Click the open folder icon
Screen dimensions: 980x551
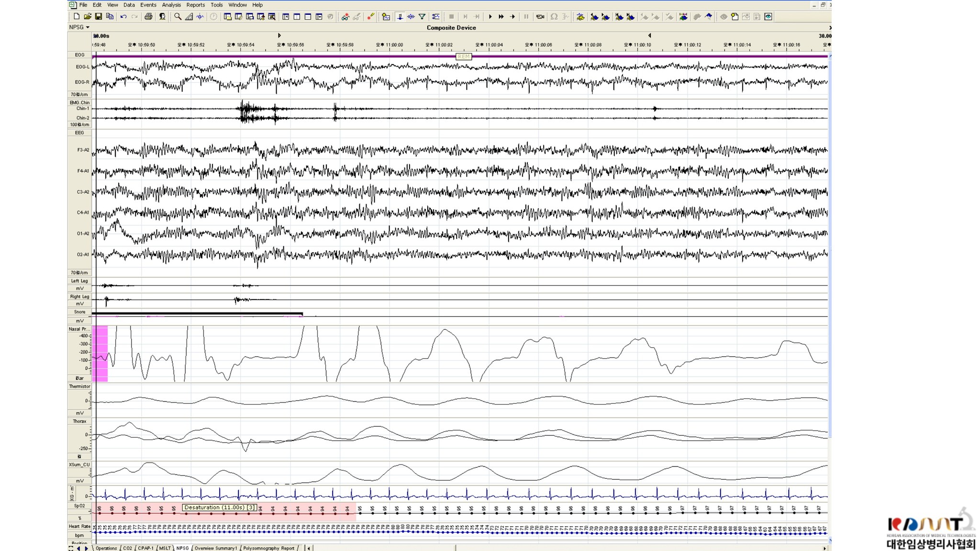pyautogui.click(x=88, y=17)
